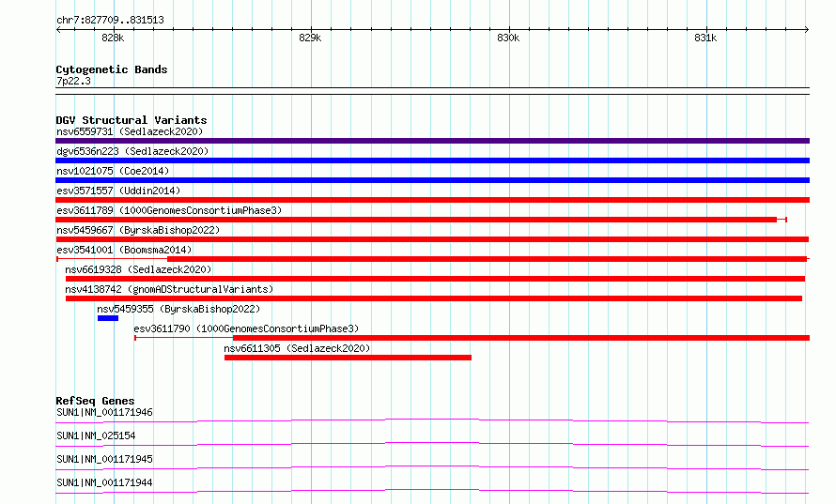Select the blue dgv6536n223 variant bar
The image size is (836, 504).
click(432, 160)
